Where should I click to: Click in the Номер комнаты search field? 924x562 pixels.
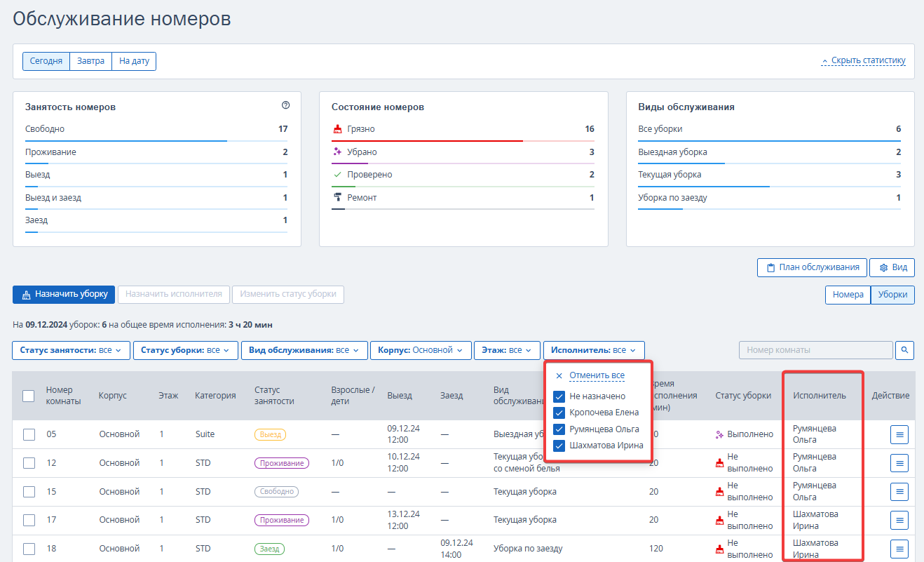coord(816,349)
